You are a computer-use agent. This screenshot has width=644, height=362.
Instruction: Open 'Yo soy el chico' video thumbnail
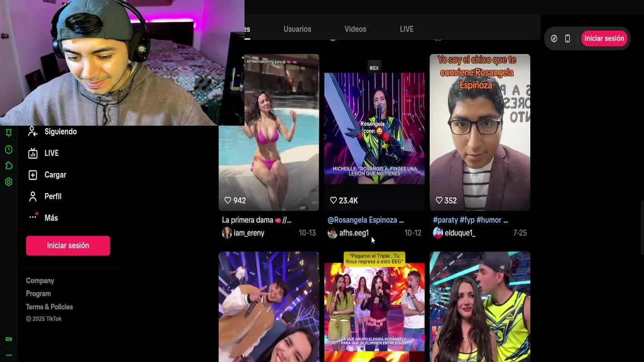[x=480, y=132]
